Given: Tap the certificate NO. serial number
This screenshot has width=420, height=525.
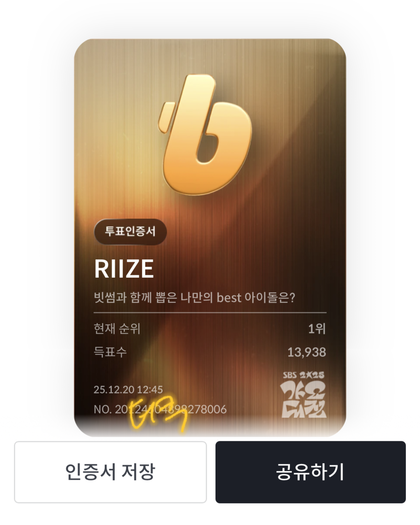Looking at the screenshot, I should click(x=160, y=409).
